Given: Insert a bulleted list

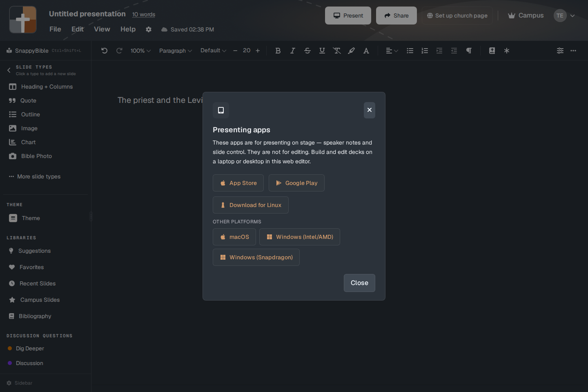Looking at the screenshot, I should [410, 51].
